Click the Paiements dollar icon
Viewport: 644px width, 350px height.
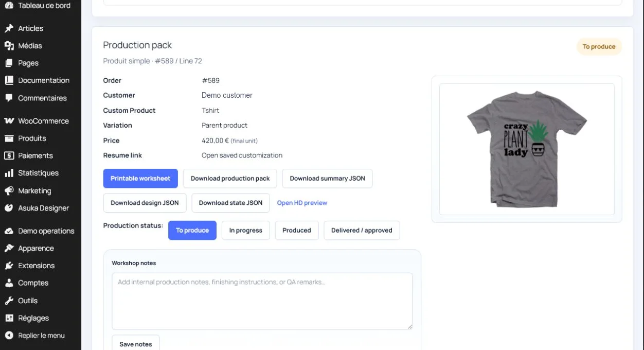click(x=9, y=155)
